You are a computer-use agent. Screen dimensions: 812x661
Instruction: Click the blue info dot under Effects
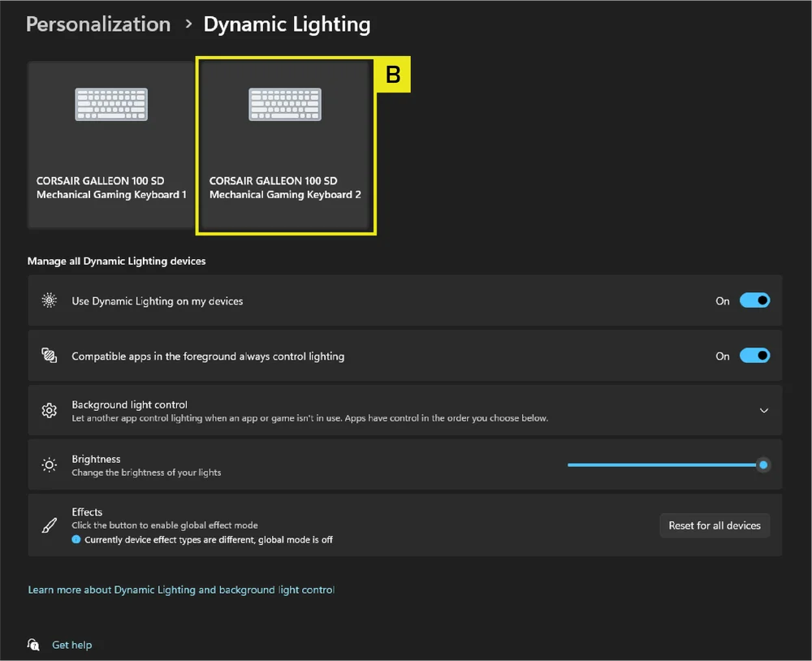pyautogui.click(x=76, y=539)
